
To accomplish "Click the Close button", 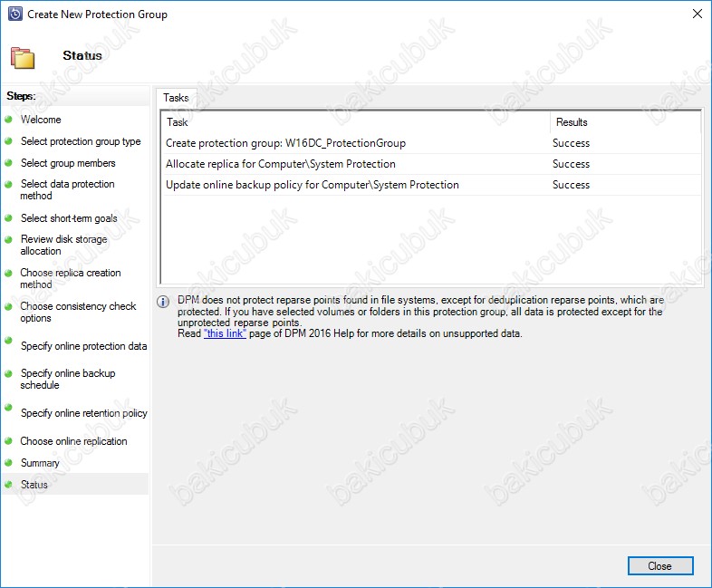I will pyautogui.click(x=660, y=565).
